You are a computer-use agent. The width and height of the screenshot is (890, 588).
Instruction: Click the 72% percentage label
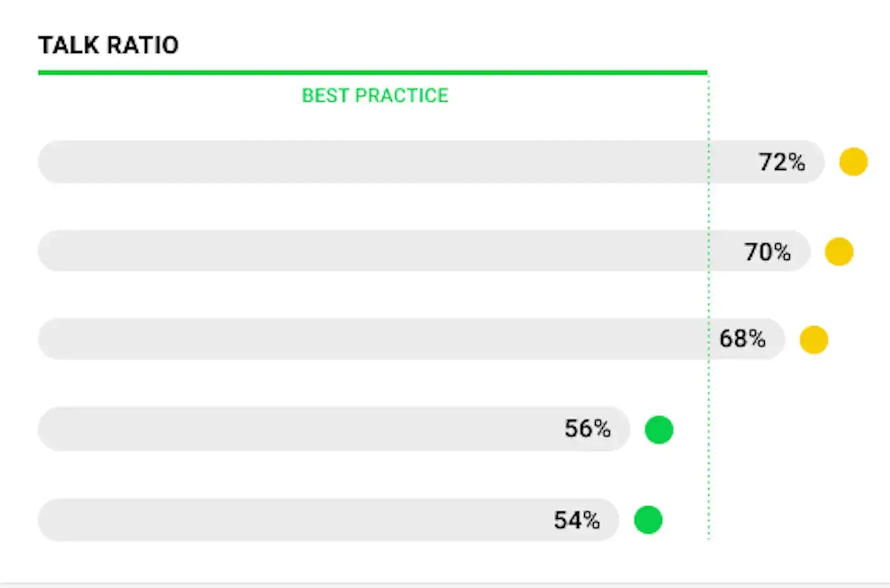click(x=782, y=162)
